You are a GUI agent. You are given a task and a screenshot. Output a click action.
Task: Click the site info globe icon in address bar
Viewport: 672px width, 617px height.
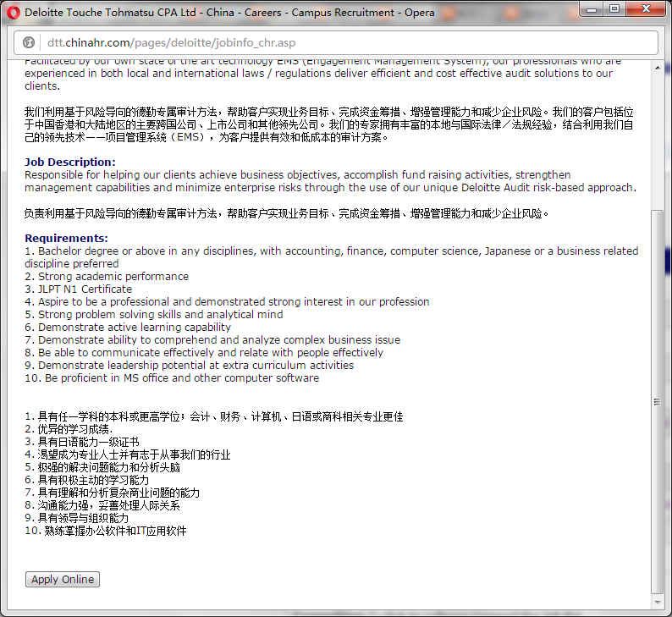[29, 42]
